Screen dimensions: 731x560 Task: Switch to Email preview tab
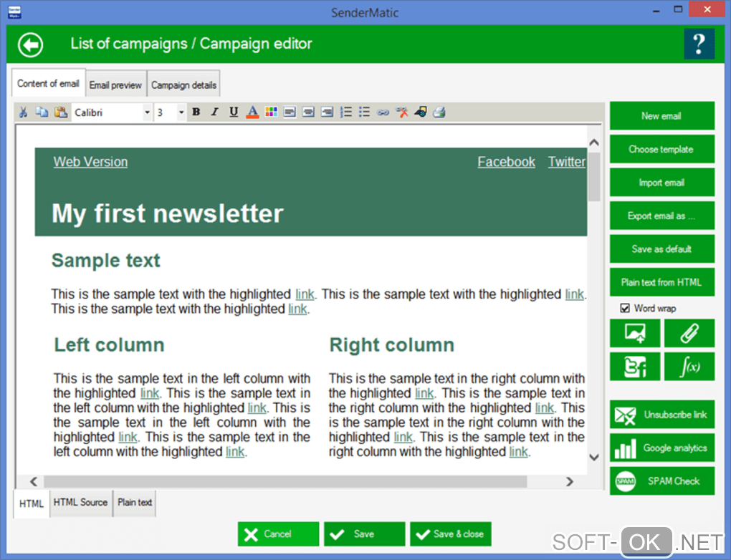click(115, 85)
